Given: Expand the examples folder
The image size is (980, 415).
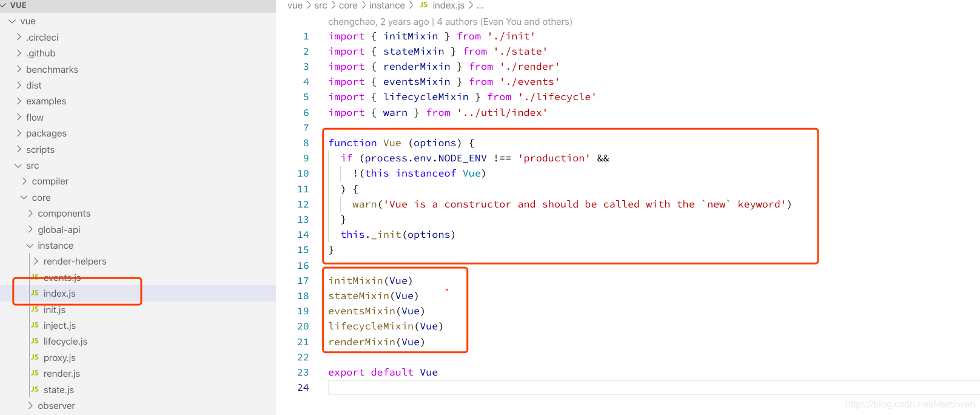Looking at the screenshot, I should [19, 101].
